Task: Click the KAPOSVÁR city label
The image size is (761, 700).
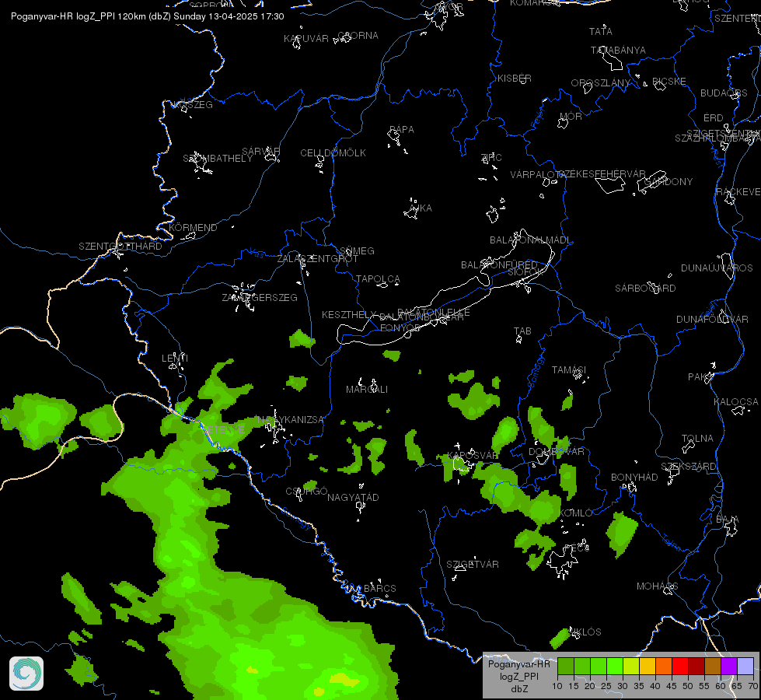Action: tap(473, 456)
